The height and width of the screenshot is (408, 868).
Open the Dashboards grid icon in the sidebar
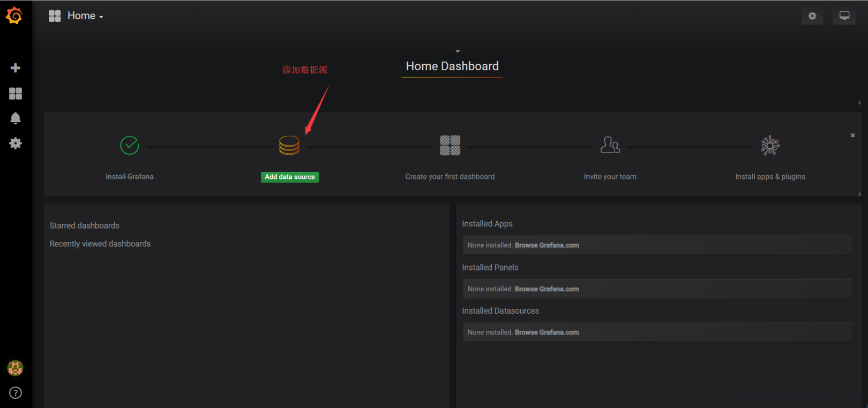(16, 94)
